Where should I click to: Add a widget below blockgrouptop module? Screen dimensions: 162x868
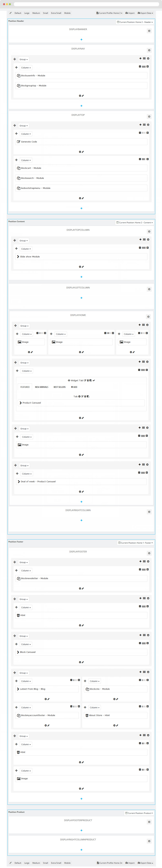(x=80, y=96)
